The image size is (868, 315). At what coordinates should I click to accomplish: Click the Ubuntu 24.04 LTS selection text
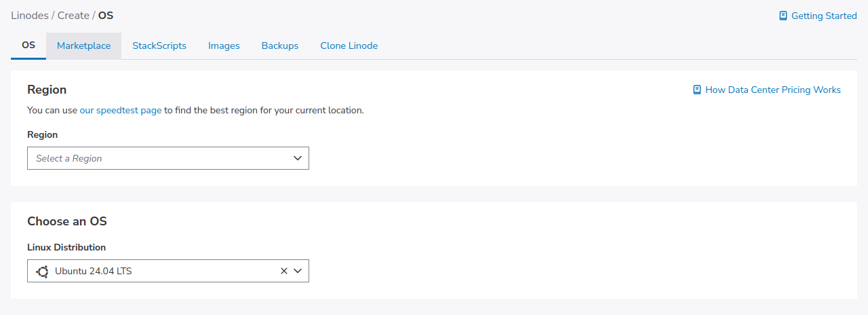tap(94, 272)
